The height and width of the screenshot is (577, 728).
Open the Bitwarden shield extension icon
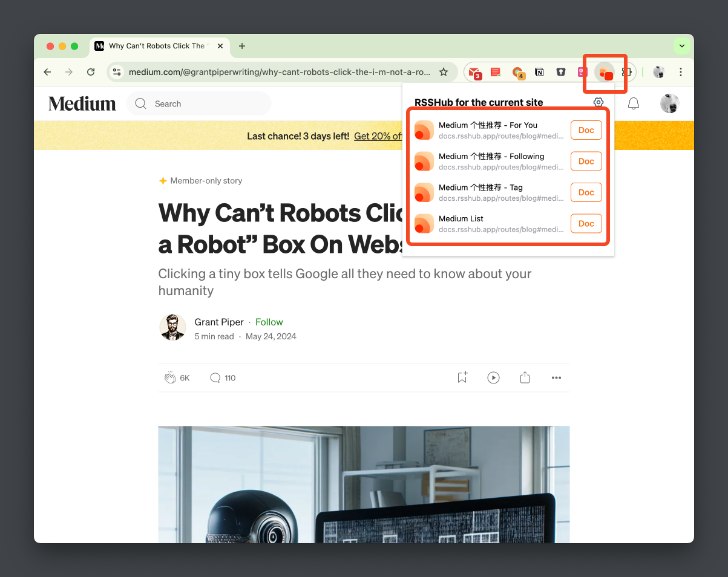point(561,73)
